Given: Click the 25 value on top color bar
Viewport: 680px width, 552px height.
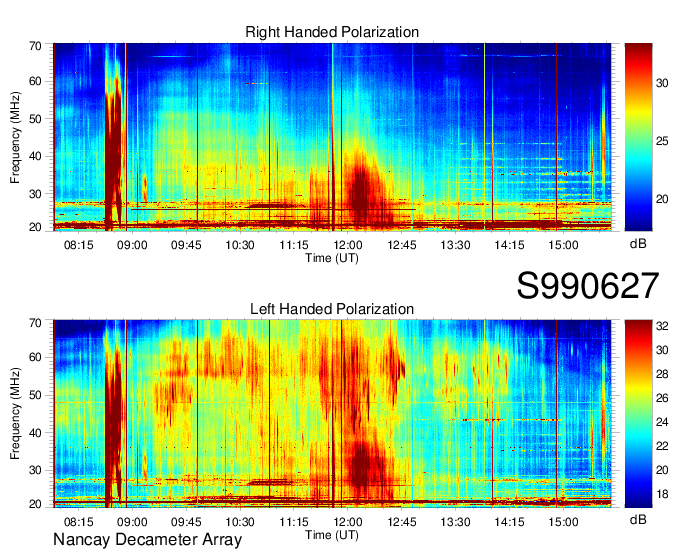Looking at the screenshot, I should pyautogui.click(x=662, y=141).
